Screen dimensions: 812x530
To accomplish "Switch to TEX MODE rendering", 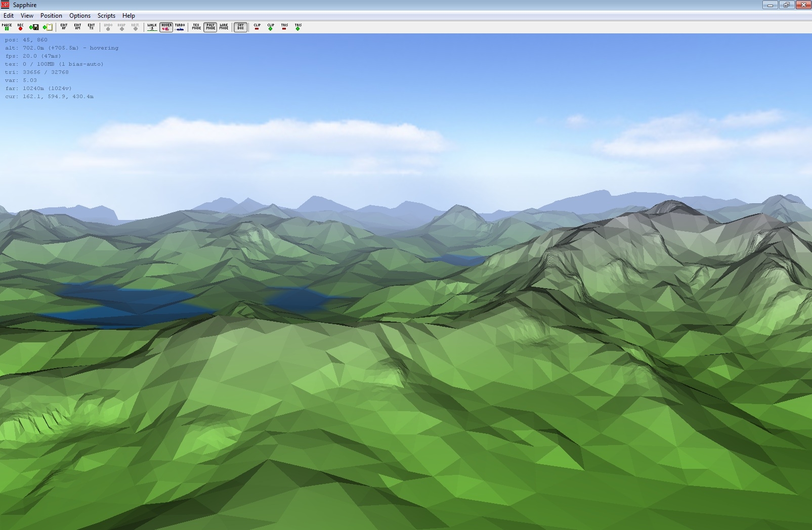I will [x=196, y=27].
